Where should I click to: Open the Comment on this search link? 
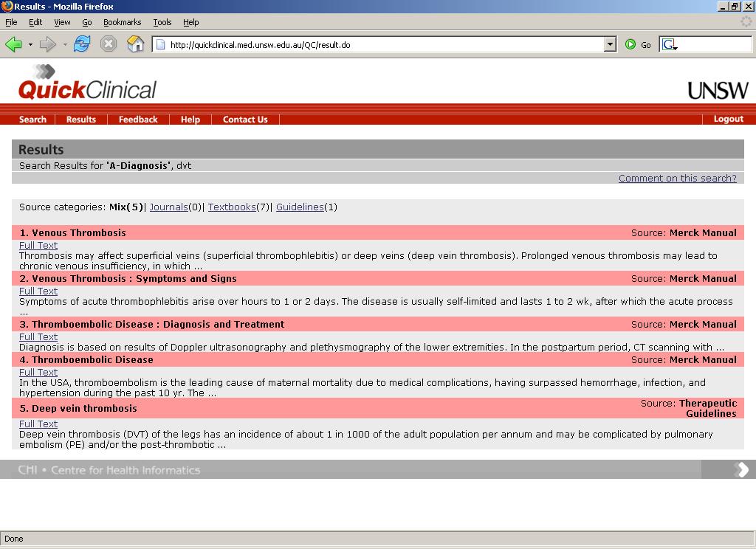677,178
